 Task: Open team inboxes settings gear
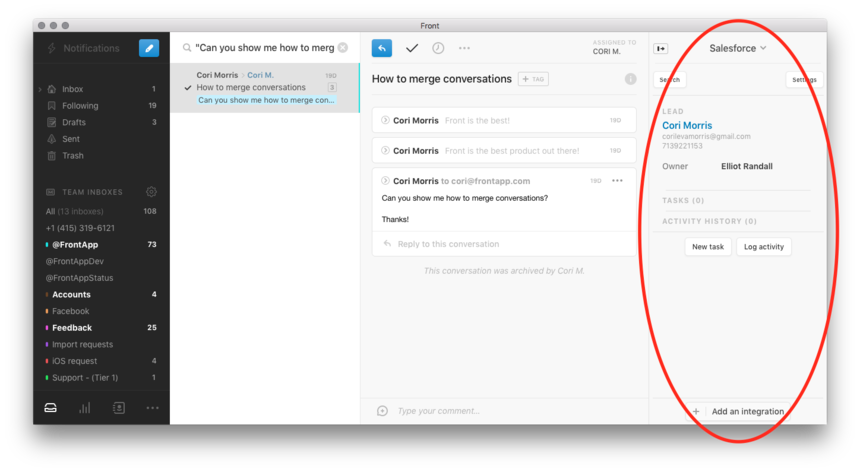coord(151,192)
